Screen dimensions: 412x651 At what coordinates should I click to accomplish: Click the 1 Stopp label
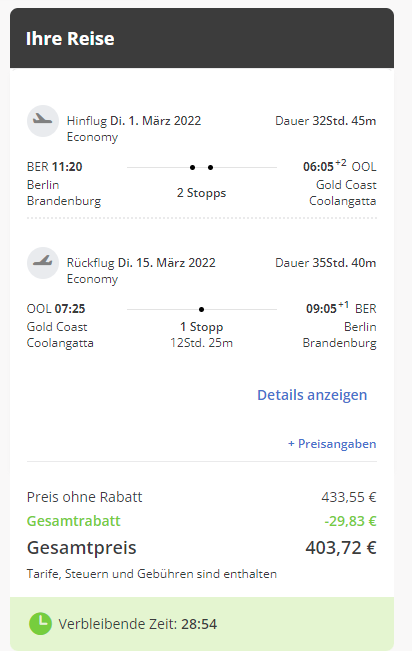coord(201,327)
